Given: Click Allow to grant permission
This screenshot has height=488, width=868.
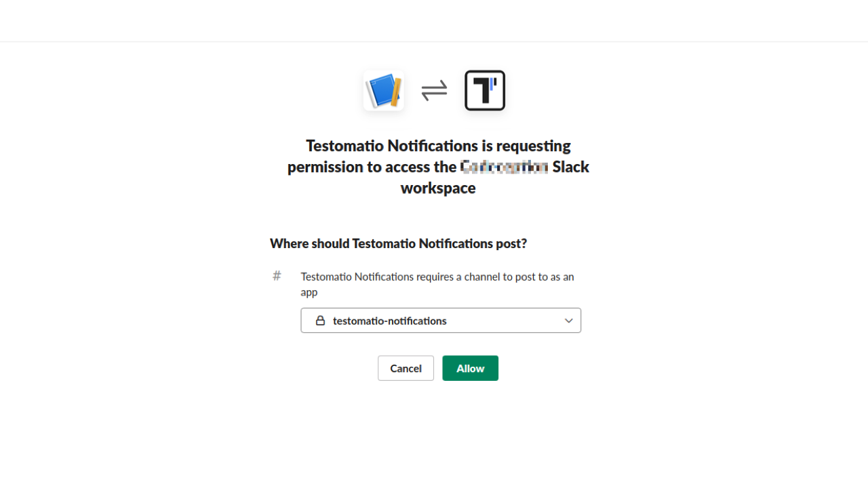Looking at the screenshot, I should (470, 368).
